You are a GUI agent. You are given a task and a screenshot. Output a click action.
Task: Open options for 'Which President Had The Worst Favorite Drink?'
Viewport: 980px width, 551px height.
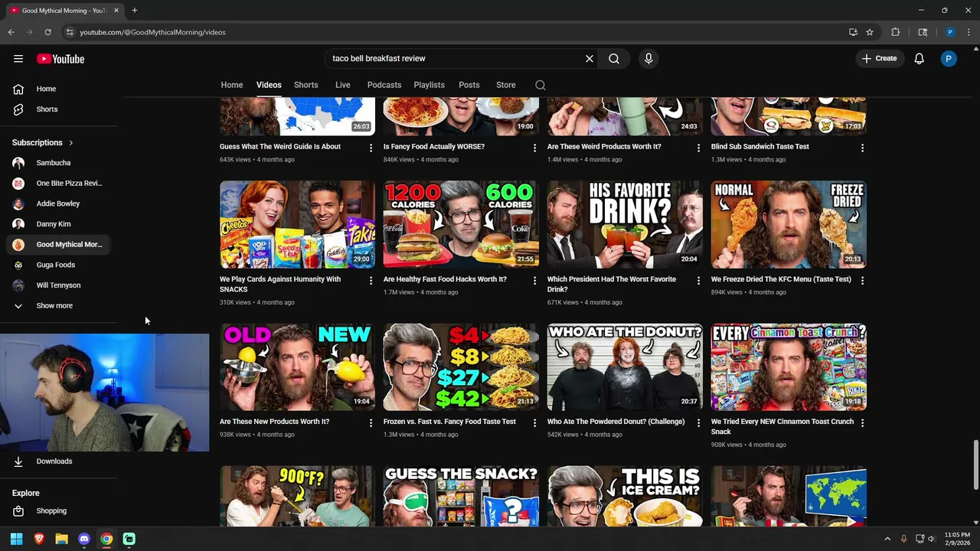pyautogui.click(x=698, y=281)
